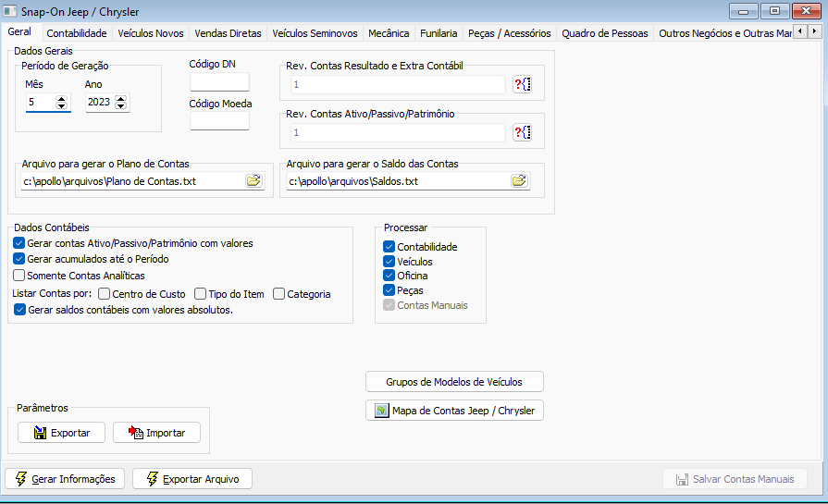The width and height of the screenshot is (828, 504).
Task: Click in the Código DN field
Action: pyautogui.click(x=219, y=82)
